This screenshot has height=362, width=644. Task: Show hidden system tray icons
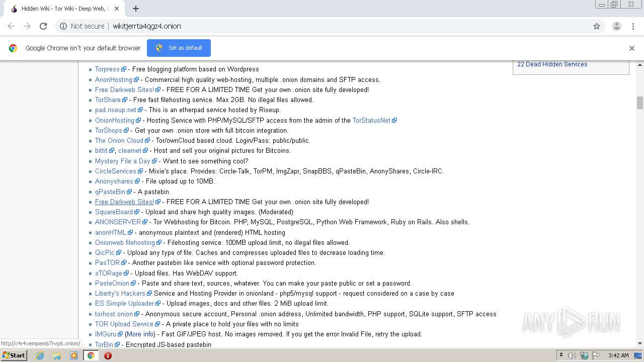(x=561, y=355)
